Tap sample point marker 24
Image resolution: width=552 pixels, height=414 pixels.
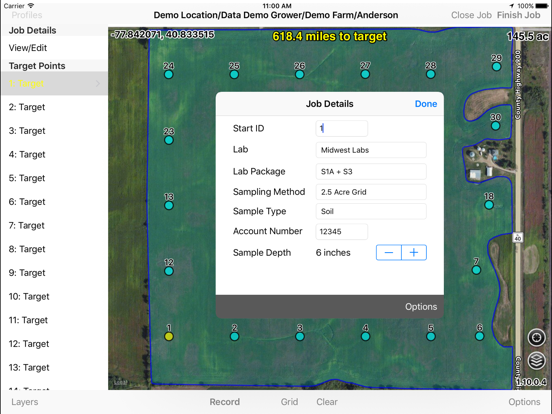click(x=169, y=74)
